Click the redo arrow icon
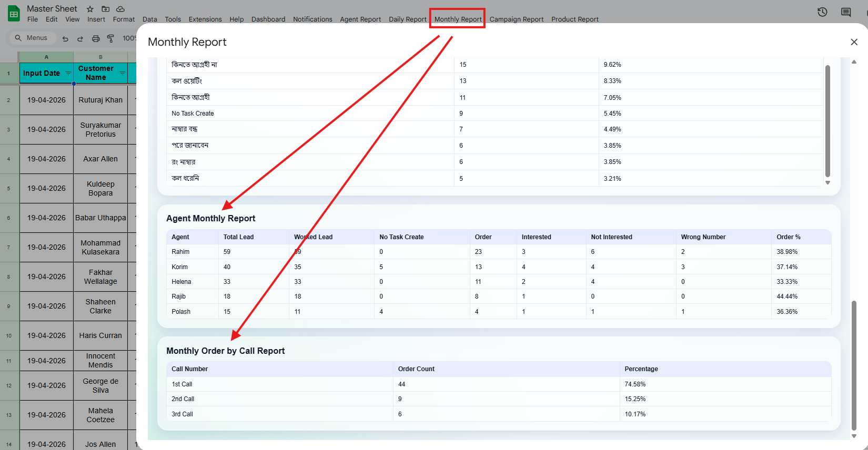868x450 pixels. 80,38
